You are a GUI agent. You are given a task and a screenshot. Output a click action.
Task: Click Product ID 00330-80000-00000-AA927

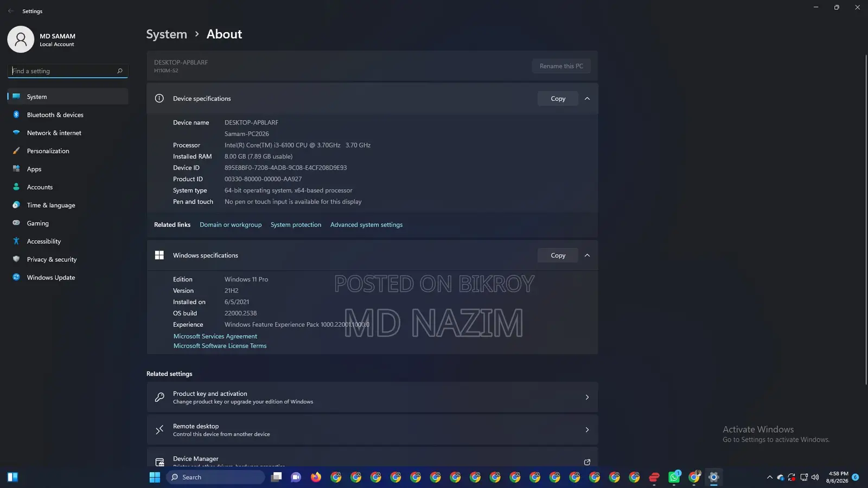pos(263,179)
